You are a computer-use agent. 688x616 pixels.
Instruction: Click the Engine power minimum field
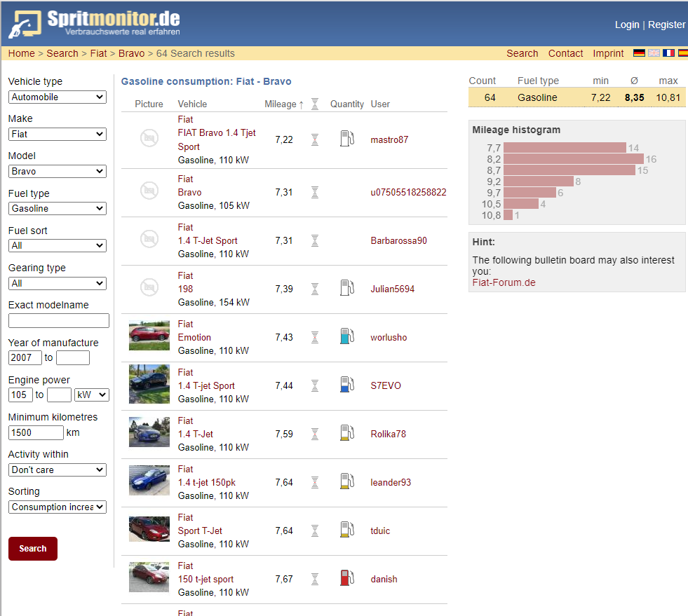pyautogui.click(x=20, y=395)
